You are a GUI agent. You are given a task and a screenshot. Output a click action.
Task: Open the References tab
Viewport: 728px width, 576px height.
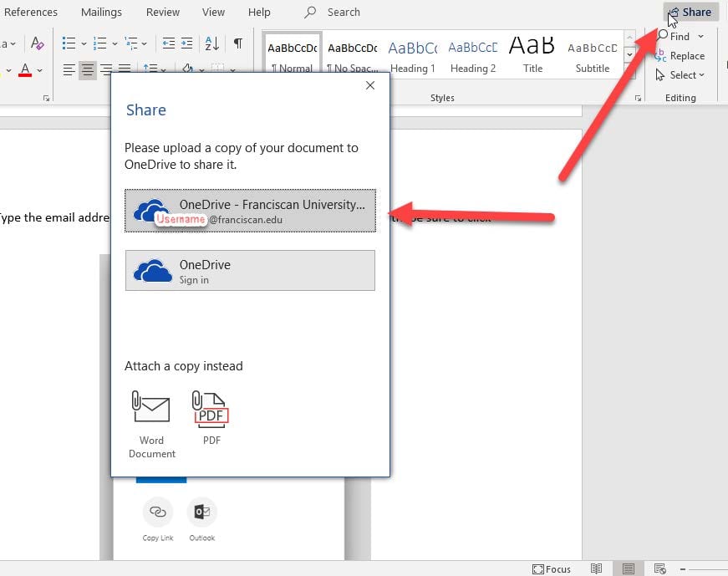click(x=31, y=12)
